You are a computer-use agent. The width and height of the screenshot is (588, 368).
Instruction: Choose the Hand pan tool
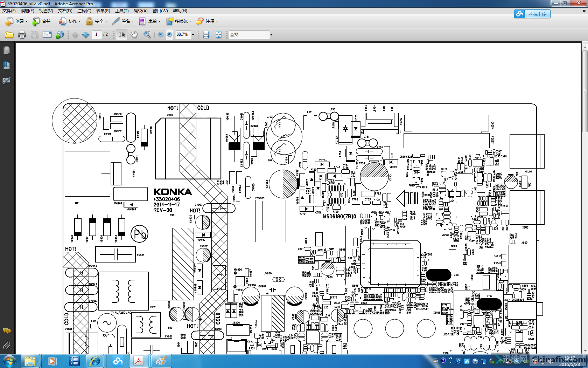pos(134,35)
